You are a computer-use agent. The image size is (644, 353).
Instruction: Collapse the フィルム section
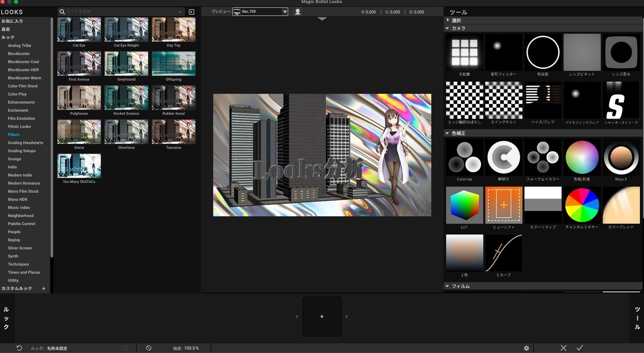[448, 286]
